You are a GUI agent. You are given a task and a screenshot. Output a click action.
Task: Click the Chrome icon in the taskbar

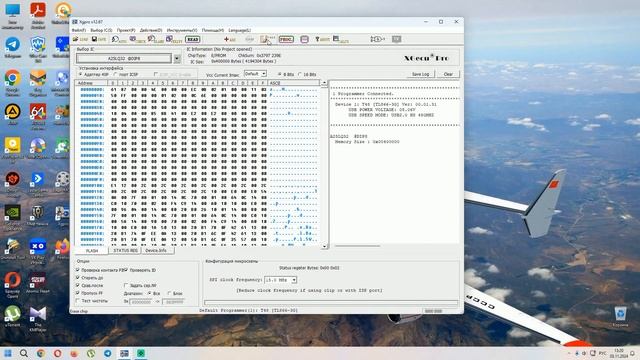(x=40, y=353)
